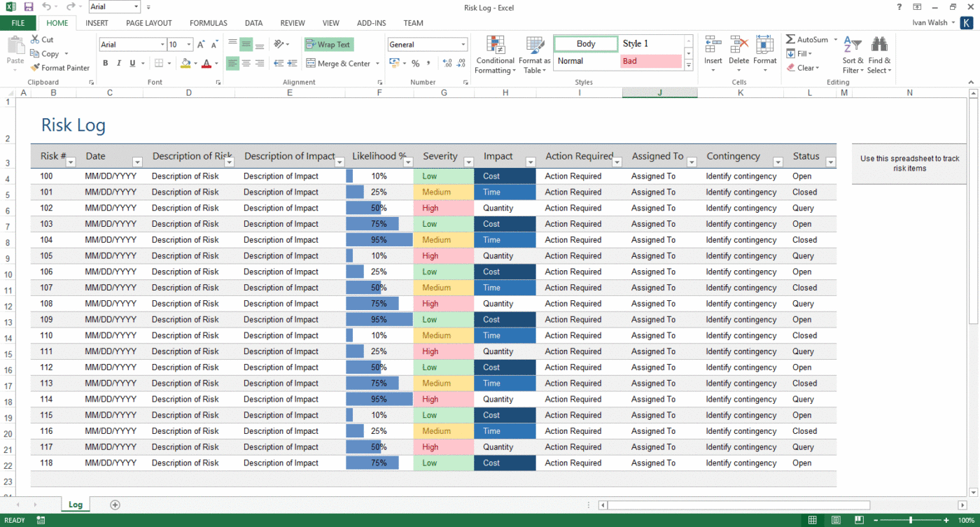The width and height of the screenshot is (980, 527).
Task: Open the Font Color swatch dropdown
Action: [215, 63]
